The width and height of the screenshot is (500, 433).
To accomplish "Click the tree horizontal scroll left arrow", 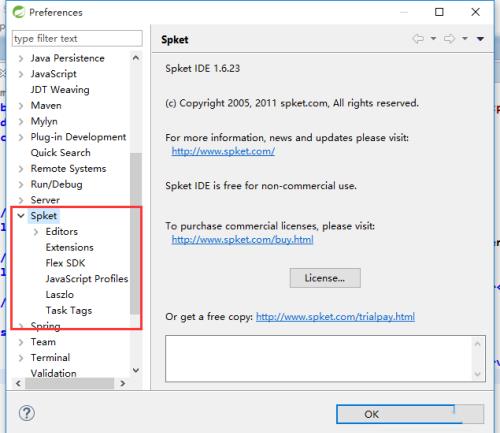I will click(18, 383).
